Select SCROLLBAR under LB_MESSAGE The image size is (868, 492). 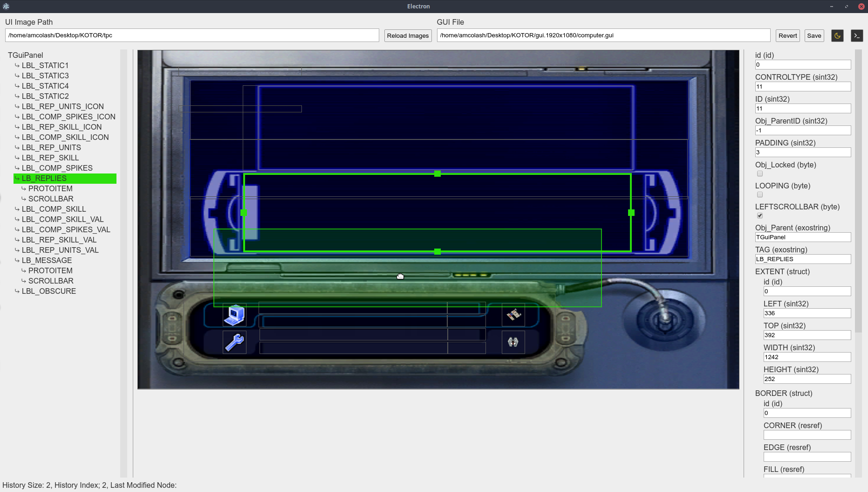(x=51, y=281)
